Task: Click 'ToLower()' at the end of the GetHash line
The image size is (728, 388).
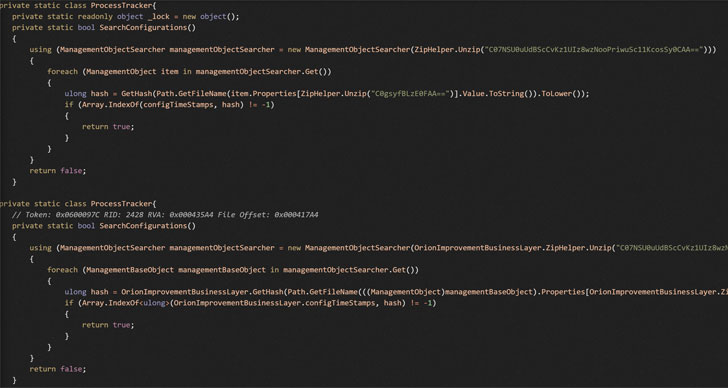Action: click(x=563, y=94)
